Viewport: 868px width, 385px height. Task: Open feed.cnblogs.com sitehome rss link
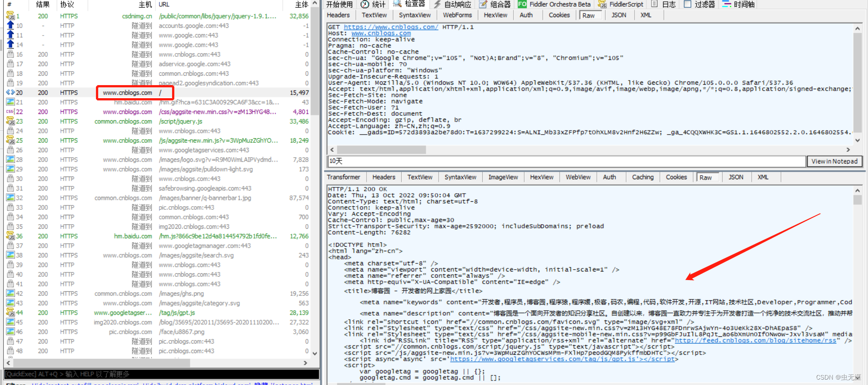coord(755,340)
